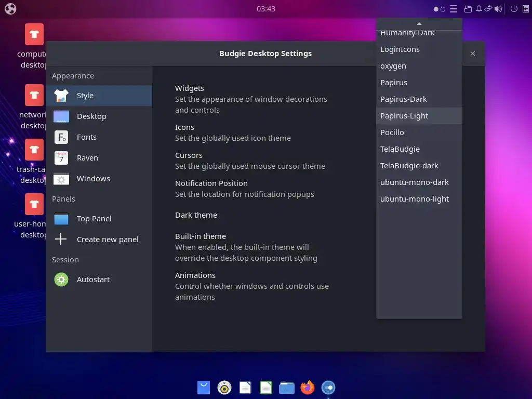The image size is (532, 399).
Task: Launch the spreadsheet icon in dock
Action: (265, 387)
